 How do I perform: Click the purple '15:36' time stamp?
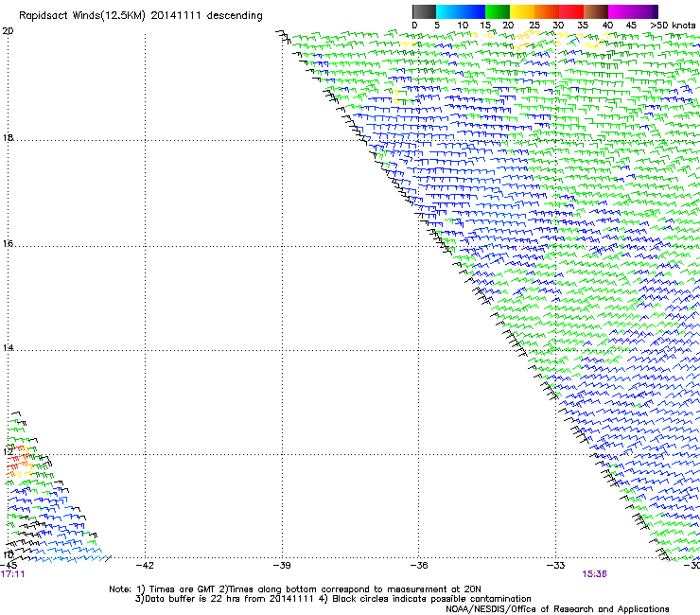[594, 574]
